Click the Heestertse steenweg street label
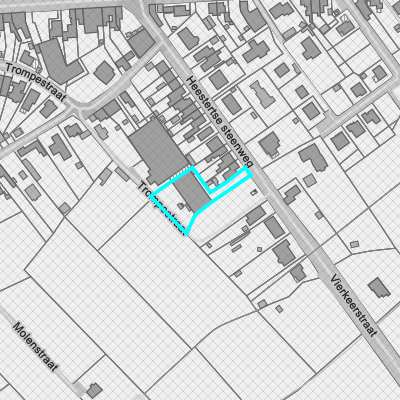The image size is (400, 400). click(x=220, y=122)
